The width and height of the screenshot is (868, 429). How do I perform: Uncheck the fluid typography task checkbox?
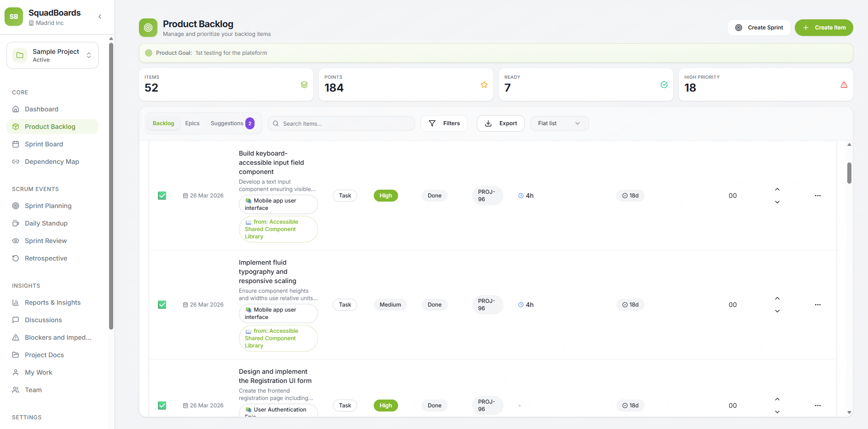pyautogui.click(x=162, y=305)
